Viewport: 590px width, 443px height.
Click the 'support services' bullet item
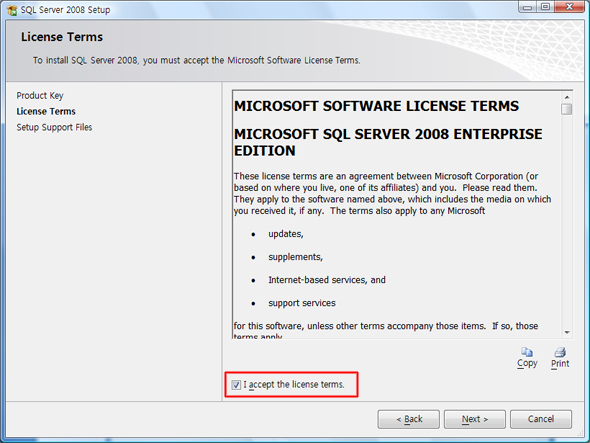coord(302,303)
